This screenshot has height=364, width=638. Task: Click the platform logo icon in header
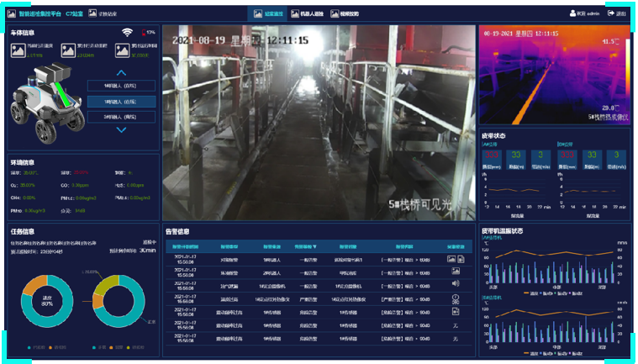[12, 13]
